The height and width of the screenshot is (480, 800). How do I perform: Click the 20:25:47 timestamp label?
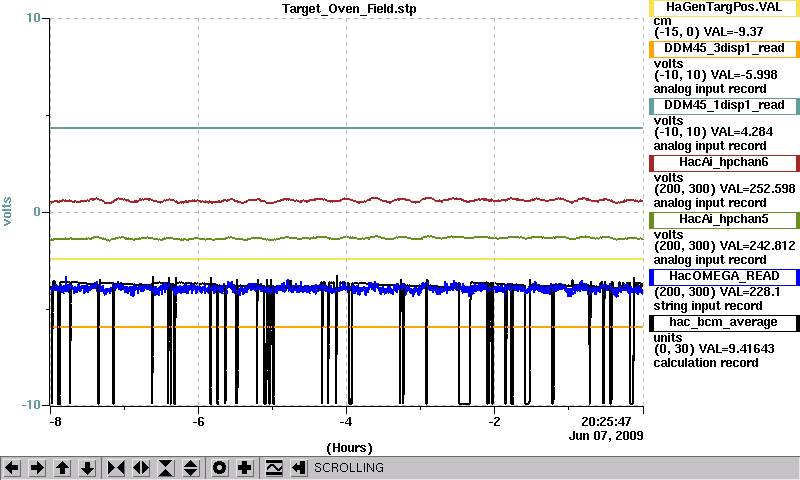pos(606,422)
